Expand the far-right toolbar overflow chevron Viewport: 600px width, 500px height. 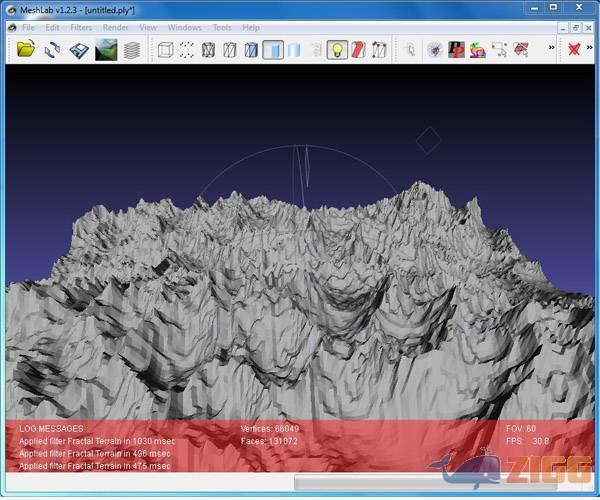[x=590, y=48]
